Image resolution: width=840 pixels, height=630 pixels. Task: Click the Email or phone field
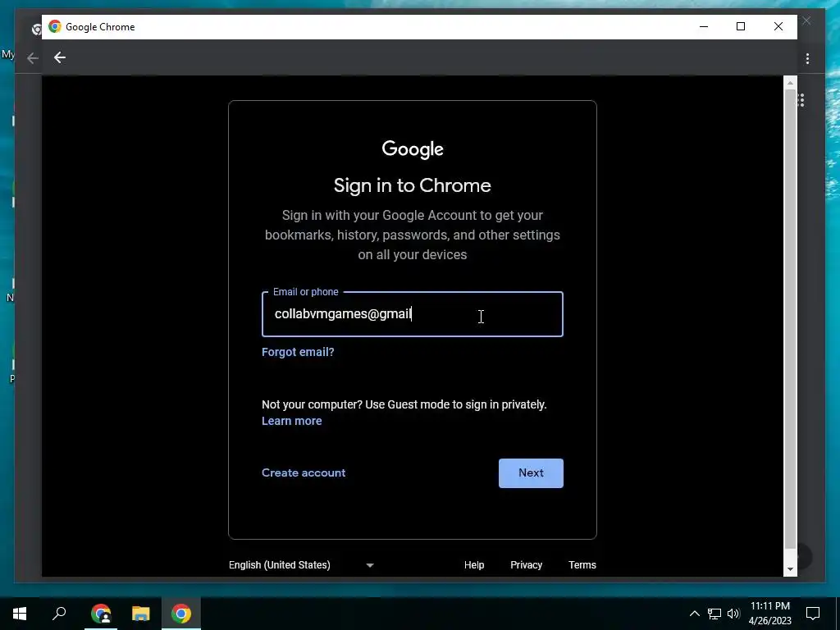point(412,314)
